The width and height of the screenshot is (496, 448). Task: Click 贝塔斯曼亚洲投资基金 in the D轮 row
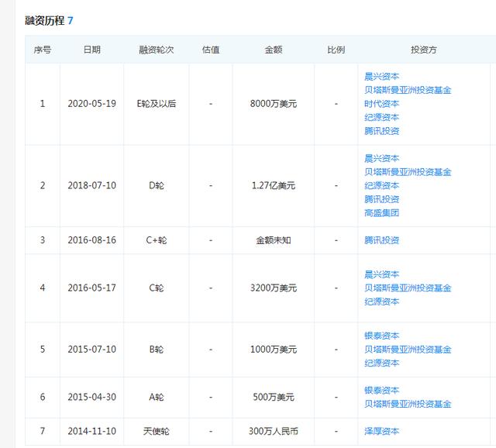point(408,172)
